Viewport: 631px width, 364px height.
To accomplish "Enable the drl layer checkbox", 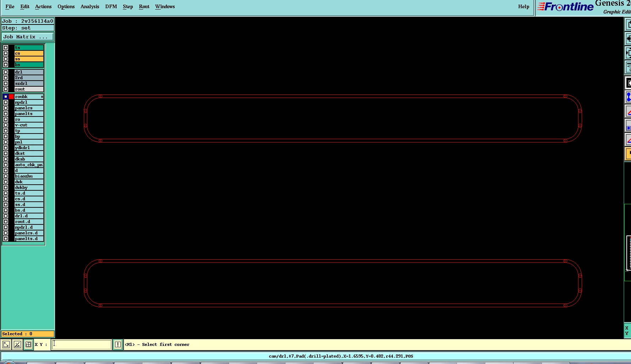I will 6,72.
